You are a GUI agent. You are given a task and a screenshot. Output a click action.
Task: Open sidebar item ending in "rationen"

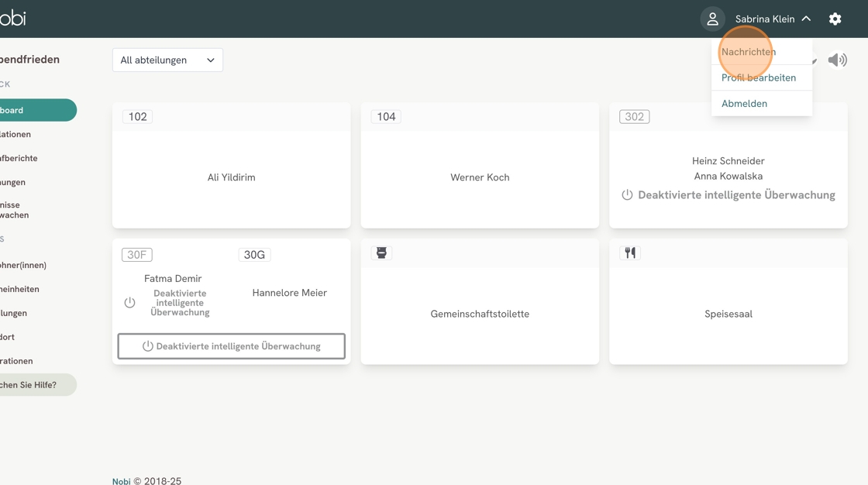coord(16,361)
